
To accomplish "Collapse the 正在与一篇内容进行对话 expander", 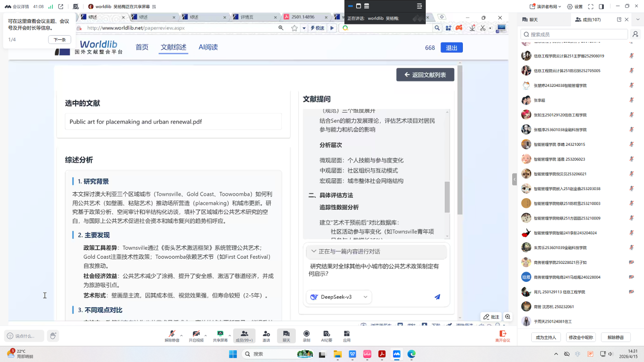I will [x=314, y=252].
